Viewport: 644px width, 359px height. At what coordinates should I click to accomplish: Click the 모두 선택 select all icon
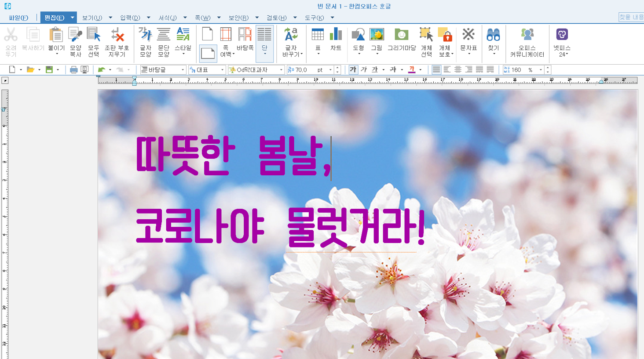[93, 35]
